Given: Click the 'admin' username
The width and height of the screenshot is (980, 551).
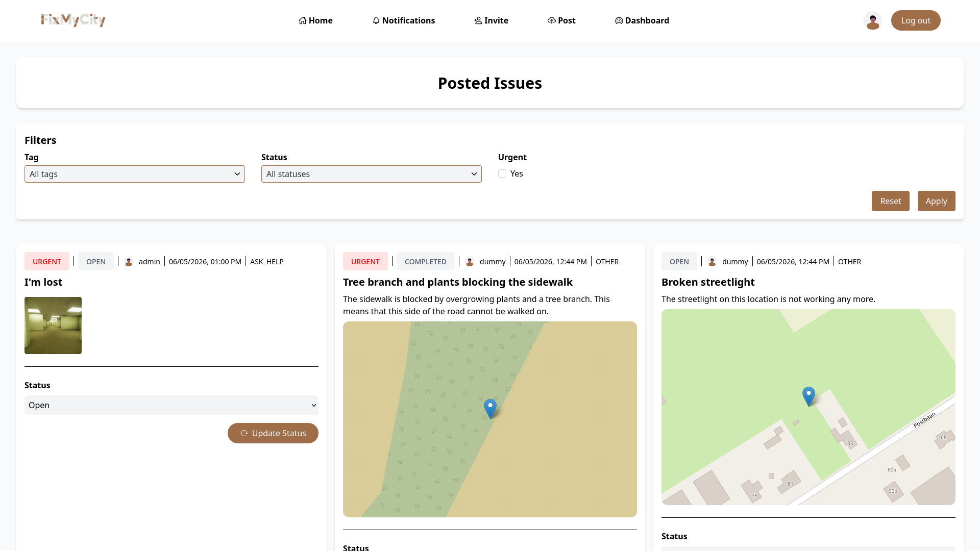Looking at the screenshot, I should click(150, 262).
